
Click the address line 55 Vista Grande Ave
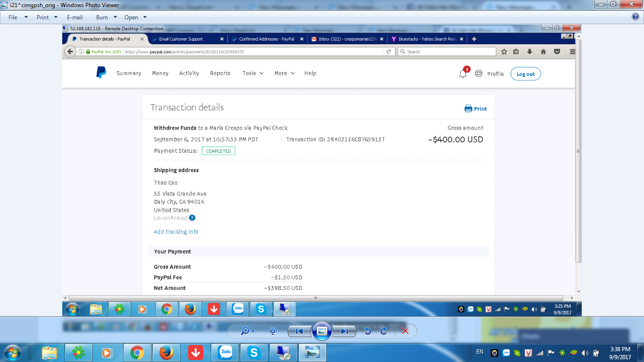(x=180, y=194)
